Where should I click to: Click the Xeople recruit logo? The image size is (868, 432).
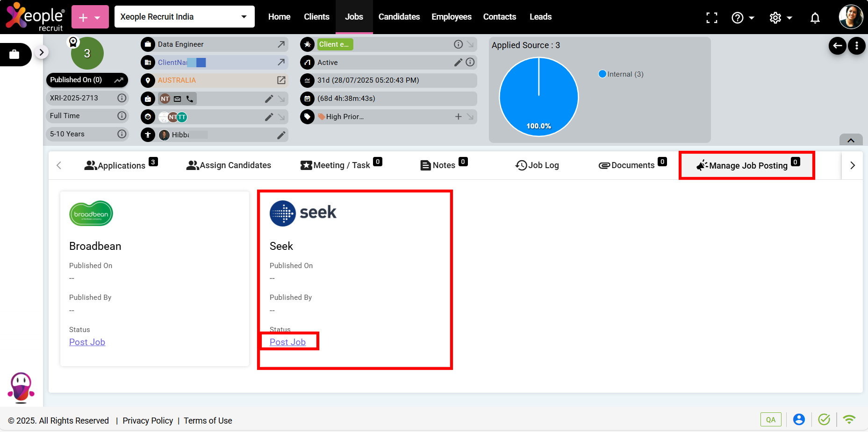(35, 17)
